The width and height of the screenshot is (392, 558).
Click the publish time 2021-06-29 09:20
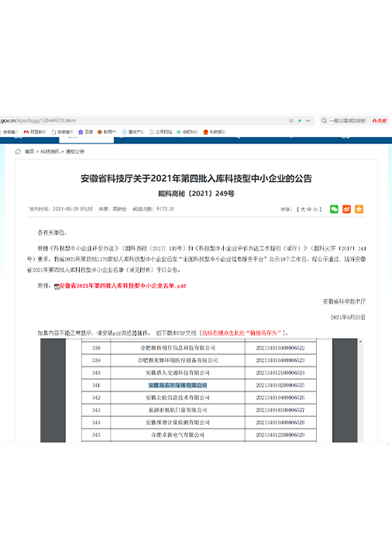pyautogui.click(x=73, y=209)
